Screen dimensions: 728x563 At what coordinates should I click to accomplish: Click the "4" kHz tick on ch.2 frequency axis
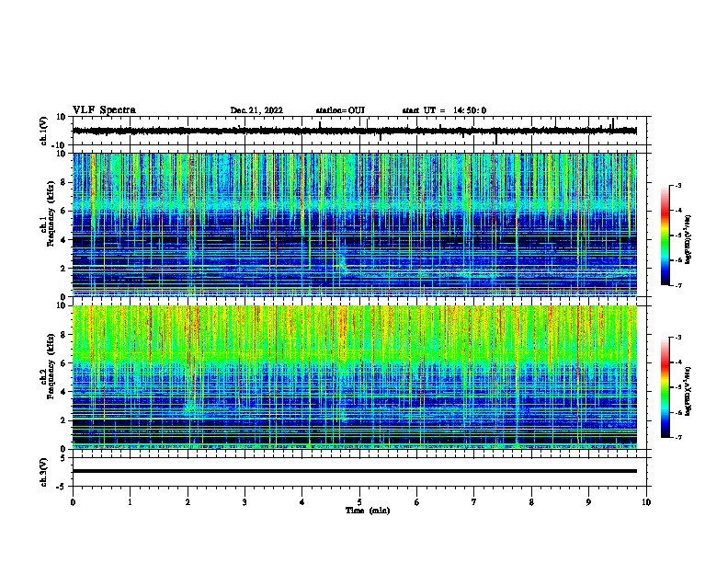click(x=64, y=392)
